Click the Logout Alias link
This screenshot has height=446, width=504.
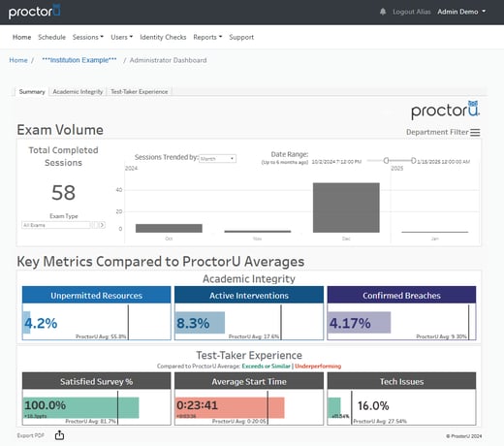tap(412, 12)
